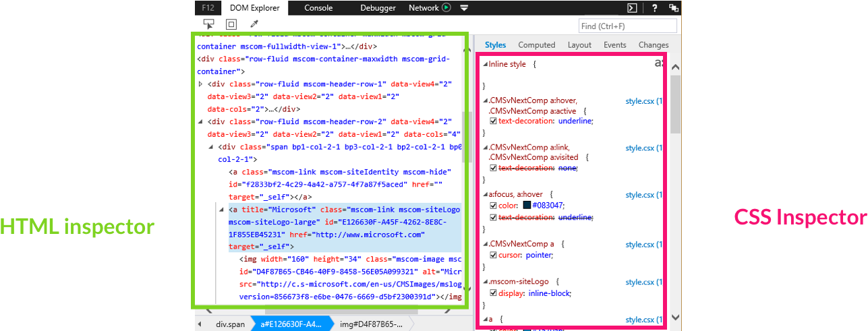Viewport: 868px width, 331px height.
Task: Open the Changes tab
Action: coord(654,45)
